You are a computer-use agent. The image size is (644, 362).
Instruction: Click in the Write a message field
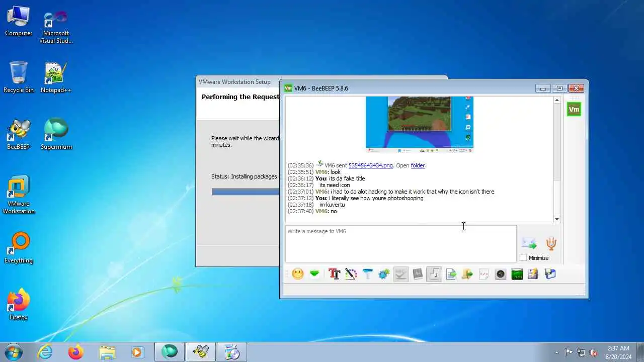click(x=400, y=244)
